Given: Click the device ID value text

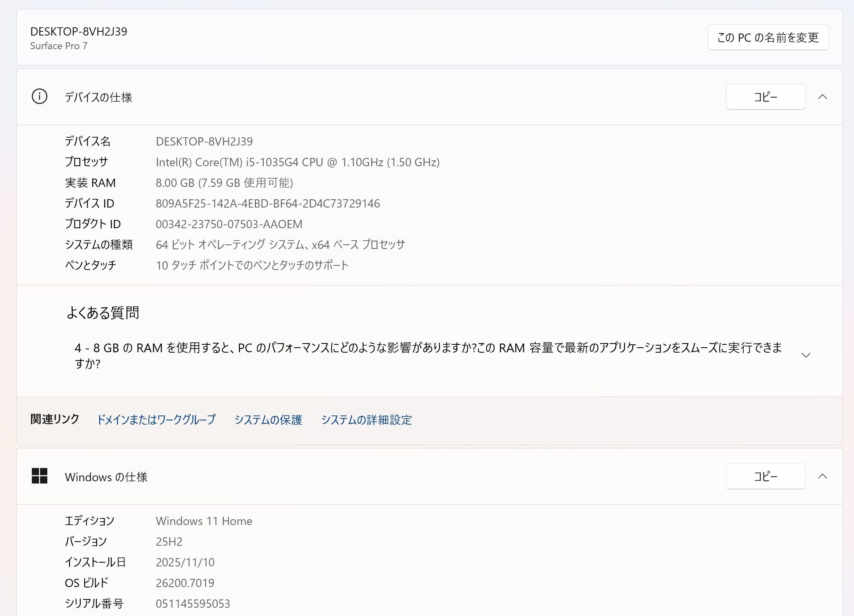Looking at the screenshot, I should pyautogui.click(x=267, y=203).
